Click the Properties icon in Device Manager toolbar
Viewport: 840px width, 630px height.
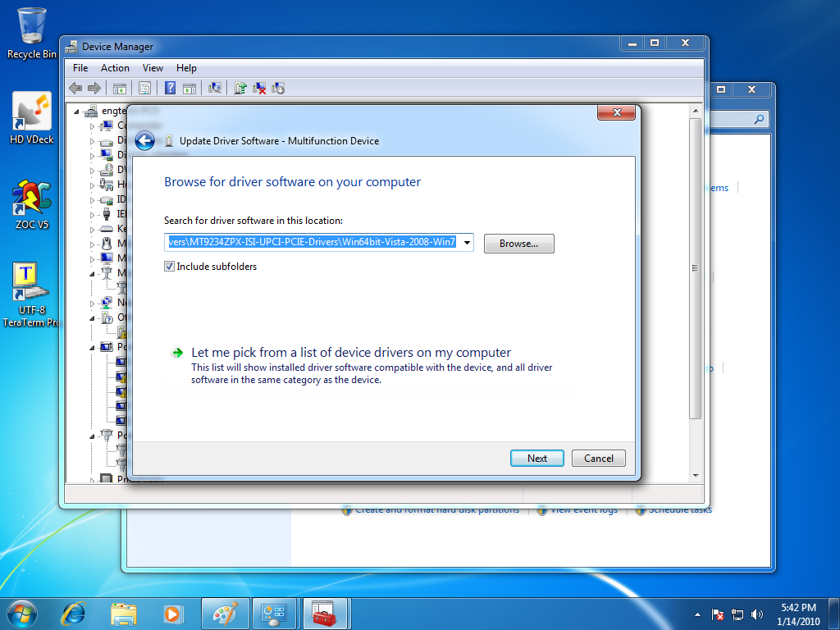click(144, 88)
